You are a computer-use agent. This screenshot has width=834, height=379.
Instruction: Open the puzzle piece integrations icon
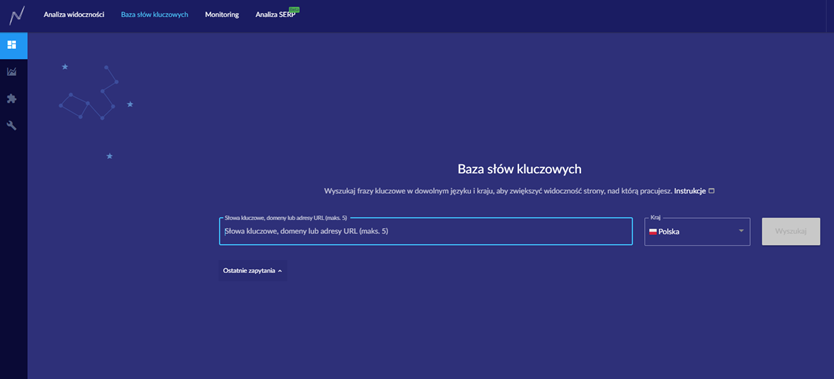click(x=12, y=99)
